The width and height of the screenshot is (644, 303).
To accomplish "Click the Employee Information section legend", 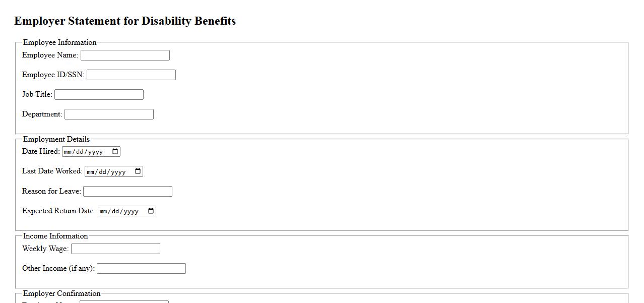I will point(59,42).
